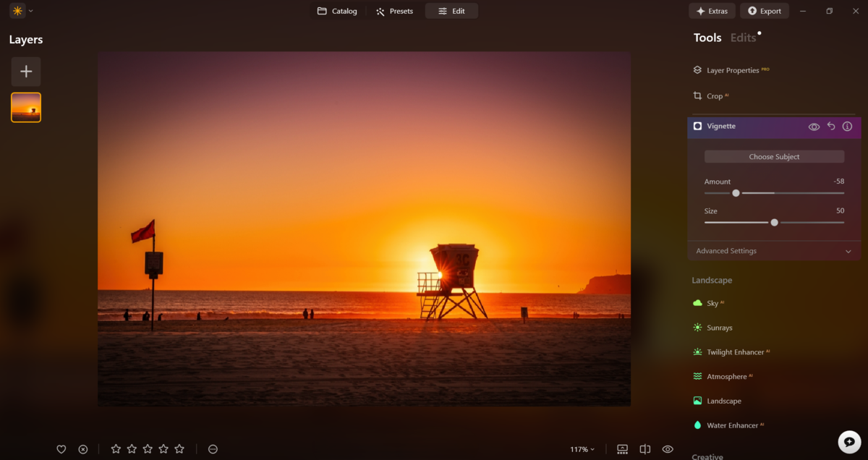Image resolution: width=868 pixels, height=460 pixels.
Task: Select the sunset layer thumbnail
Action: pyautogui.click(x=26, y=107)
